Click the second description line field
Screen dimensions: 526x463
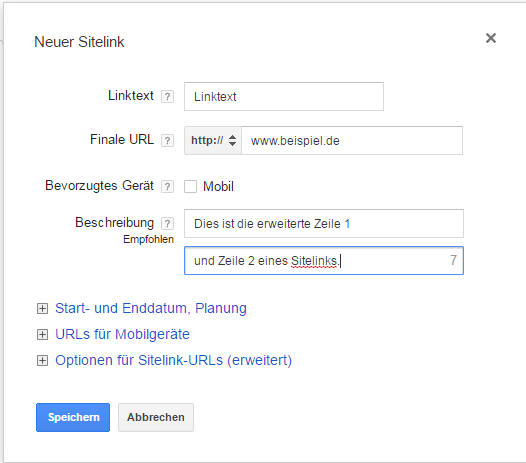point(324,261)
